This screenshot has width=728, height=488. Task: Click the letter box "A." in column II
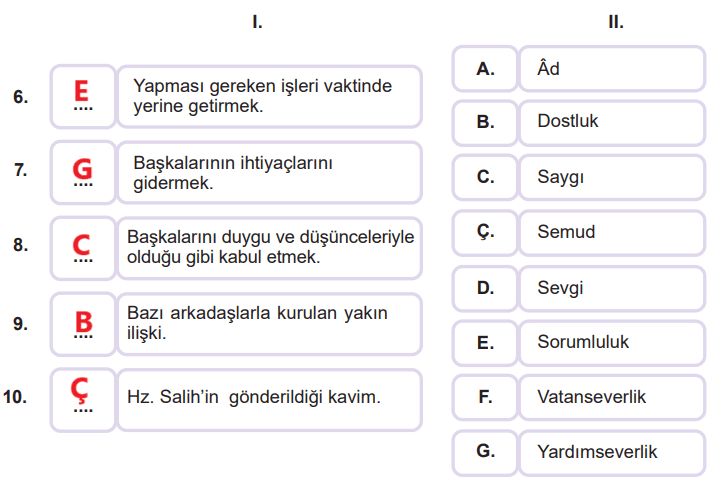click(485, 69)
